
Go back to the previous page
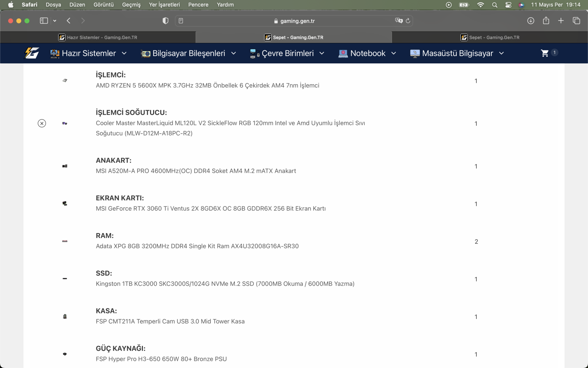click(x=68, y=21)
